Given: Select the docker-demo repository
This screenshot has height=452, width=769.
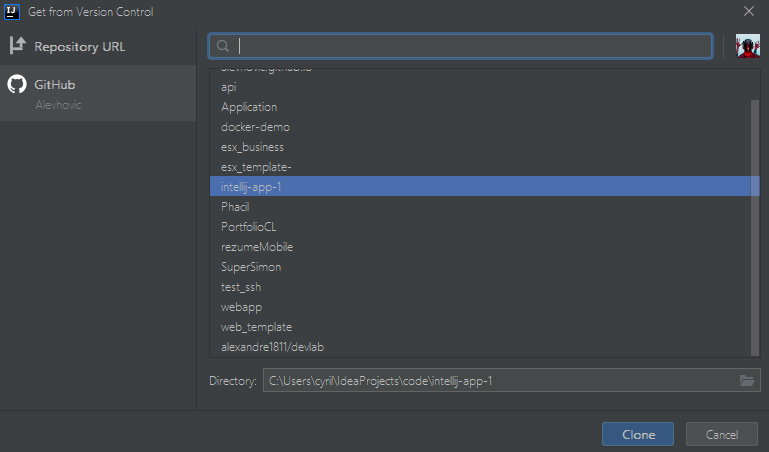Looking at the screenshot, I should click(485, 127).
